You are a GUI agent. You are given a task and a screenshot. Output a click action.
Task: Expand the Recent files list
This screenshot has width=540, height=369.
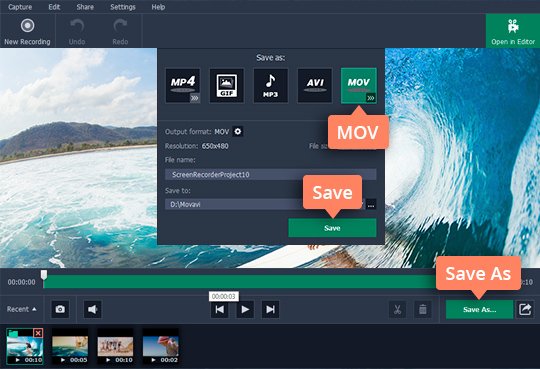click(21, 309)
